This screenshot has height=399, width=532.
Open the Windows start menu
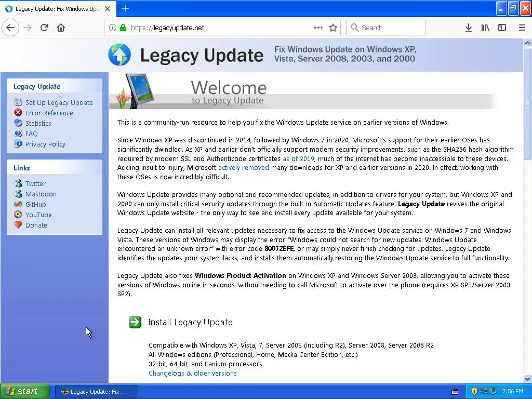(x=24, y=392)
